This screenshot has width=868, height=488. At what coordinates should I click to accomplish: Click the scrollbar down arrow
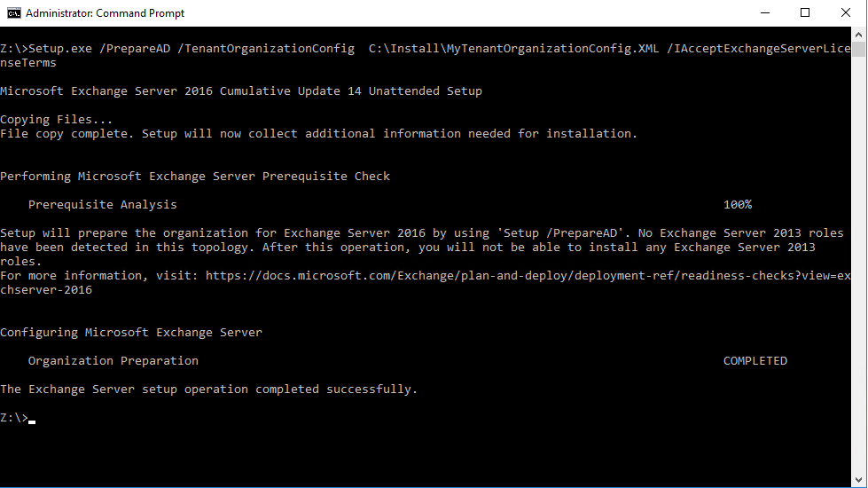click(859, 479)
